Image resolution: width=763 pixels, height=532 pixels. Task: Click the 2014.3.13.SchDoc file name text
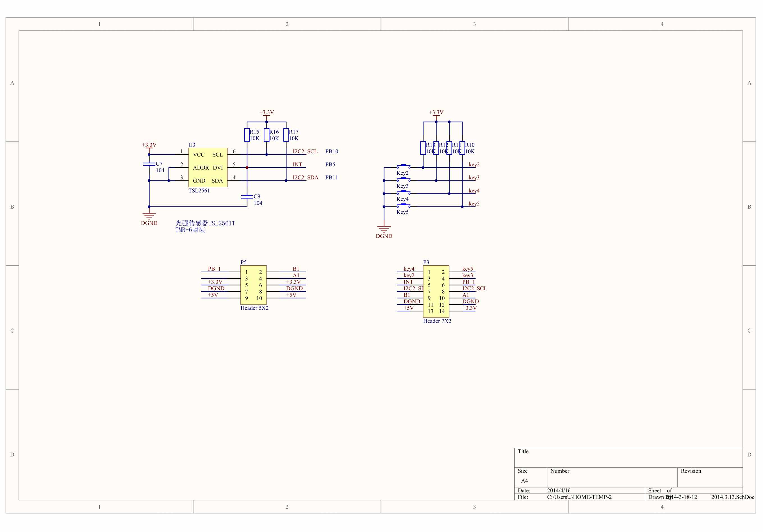(733, 497)
